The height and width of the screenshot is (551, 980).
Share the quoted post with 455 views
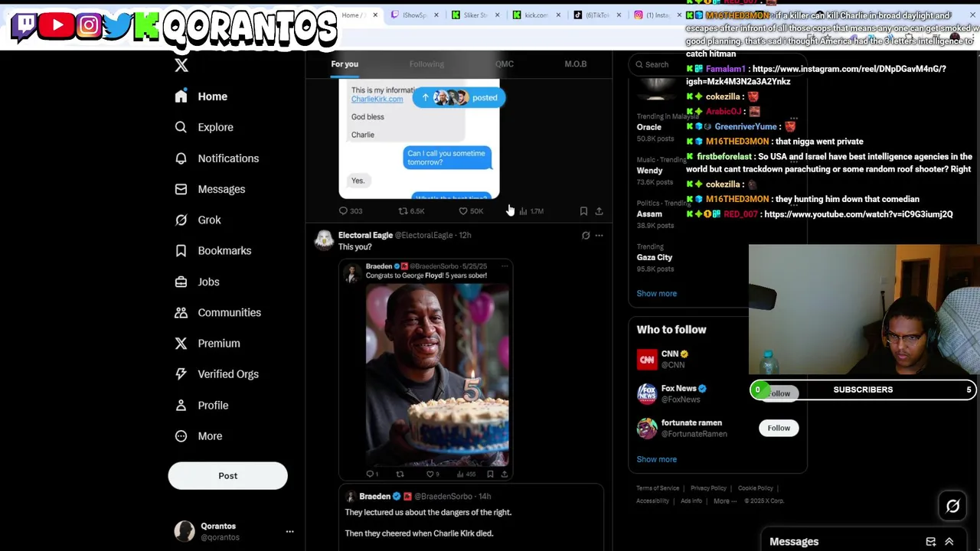coord(504,474)
